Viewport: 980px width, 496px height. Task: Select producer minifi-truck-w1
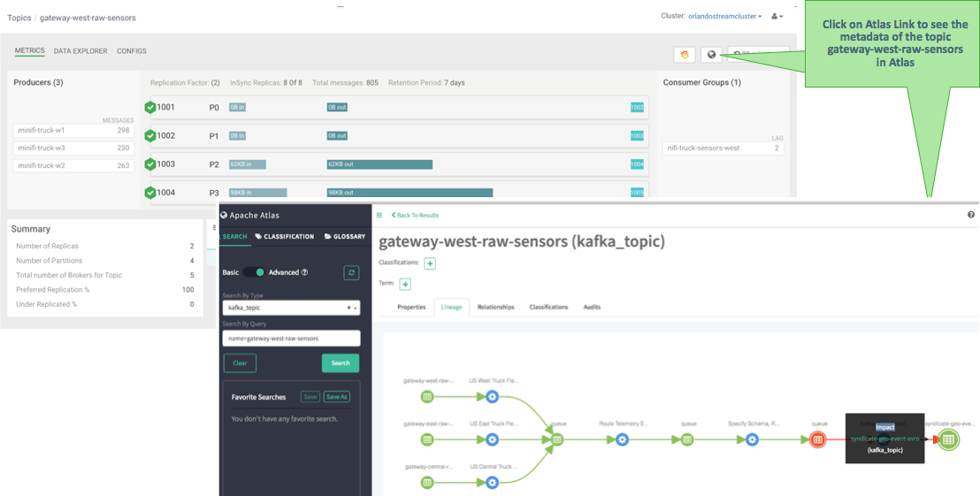pyautogui.click(x=73, y=131)
